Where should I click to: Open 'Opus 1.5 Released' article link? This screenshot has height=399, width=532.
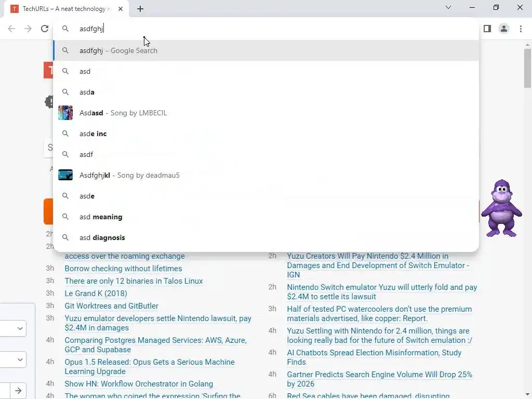point(149,366)
